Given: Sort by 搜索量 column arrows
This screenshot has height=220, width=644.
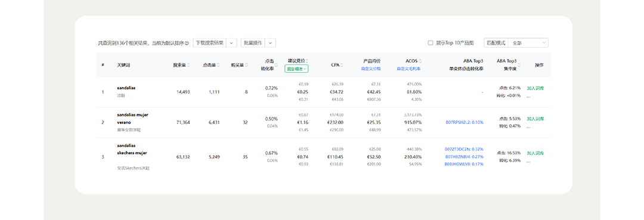Looking at the screenshot, I should (x=188, y=65).
